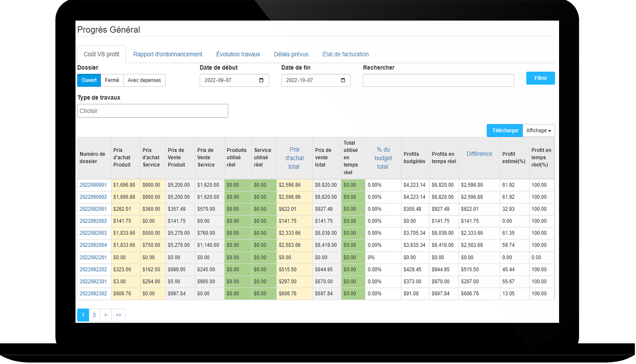Sort by the Différence column header

[479, 154]
